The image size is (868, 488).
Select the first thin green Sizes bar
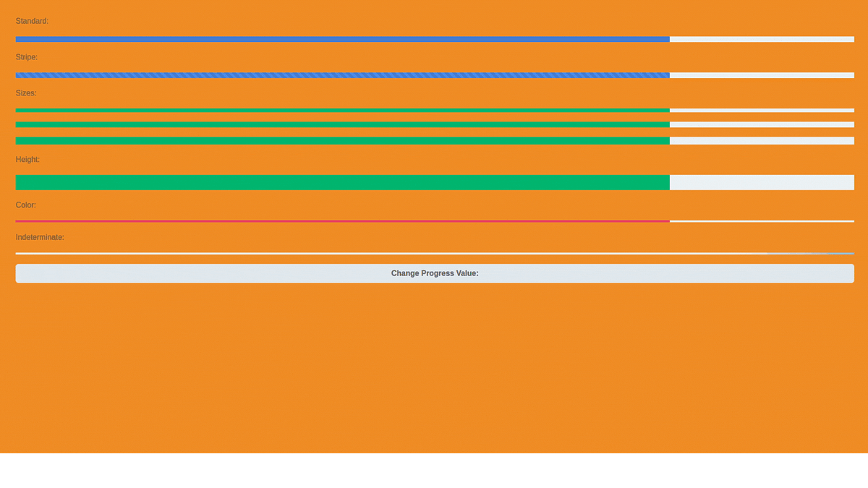coord(340,110)
